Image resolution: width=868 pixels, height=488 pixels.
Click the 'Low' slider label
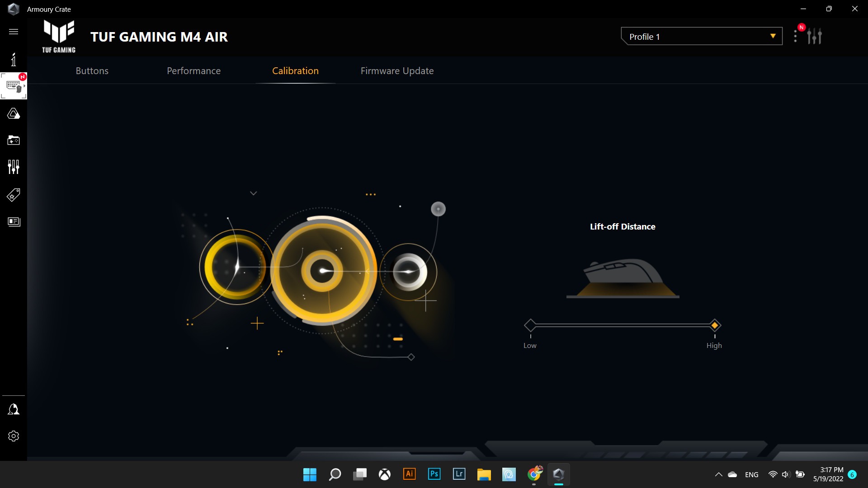(x=530, y=346)
